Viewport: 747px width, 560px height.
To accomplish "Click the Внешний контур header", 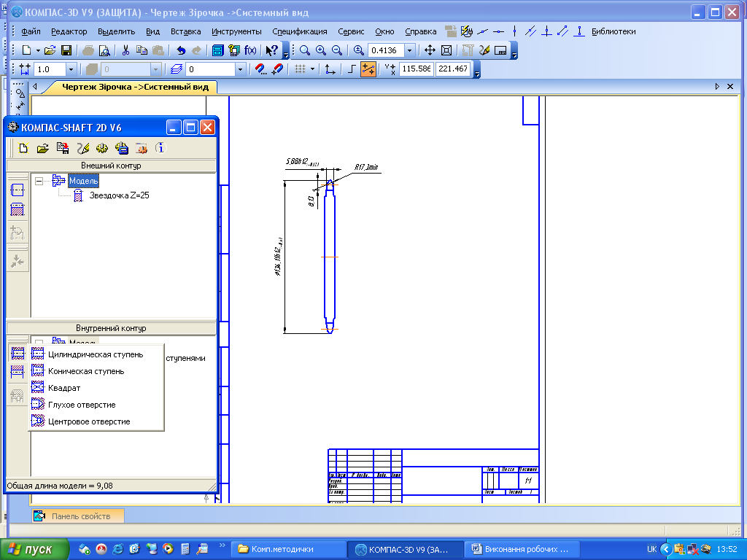I will 111,166.
